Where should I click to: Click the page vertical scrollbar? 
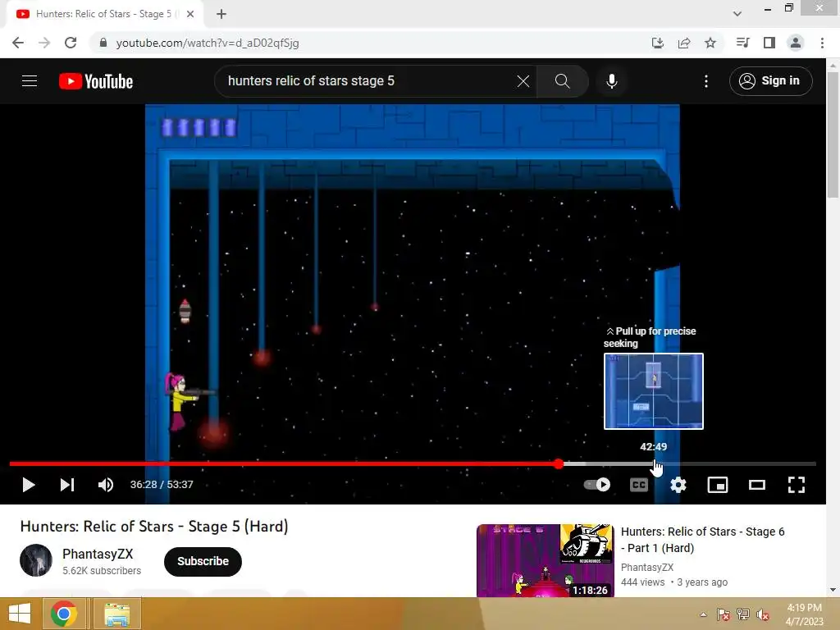click(x=833, y=134)
